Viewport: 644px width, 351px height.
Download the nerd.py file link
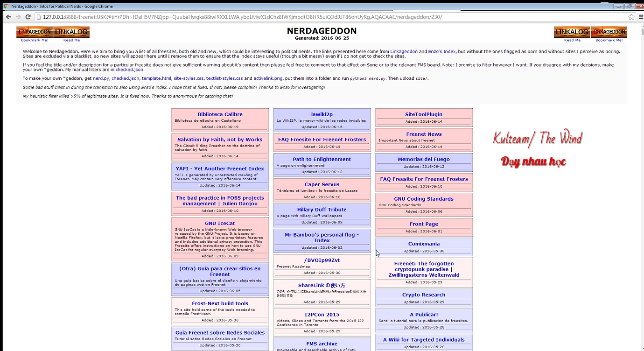tap(100, 78)
